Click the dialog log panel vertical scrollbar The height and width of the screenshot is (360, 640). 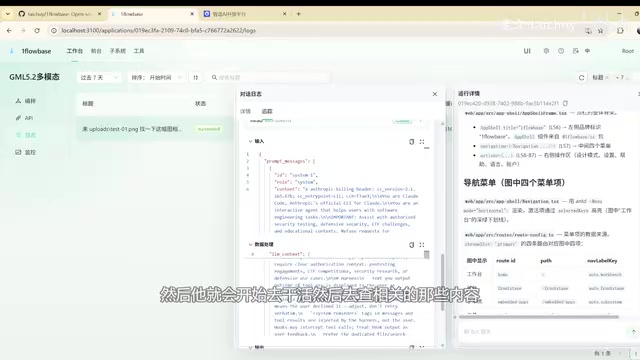click(x=442, y=282)
